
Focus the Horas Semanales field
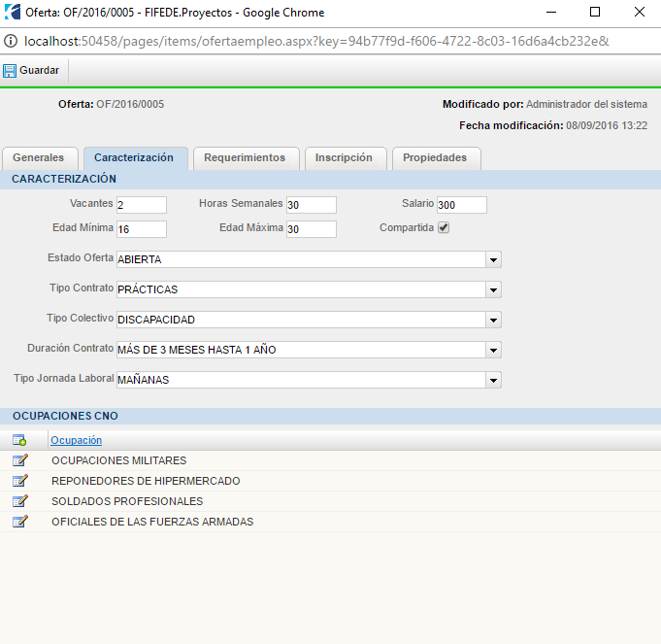coord(312,205)
